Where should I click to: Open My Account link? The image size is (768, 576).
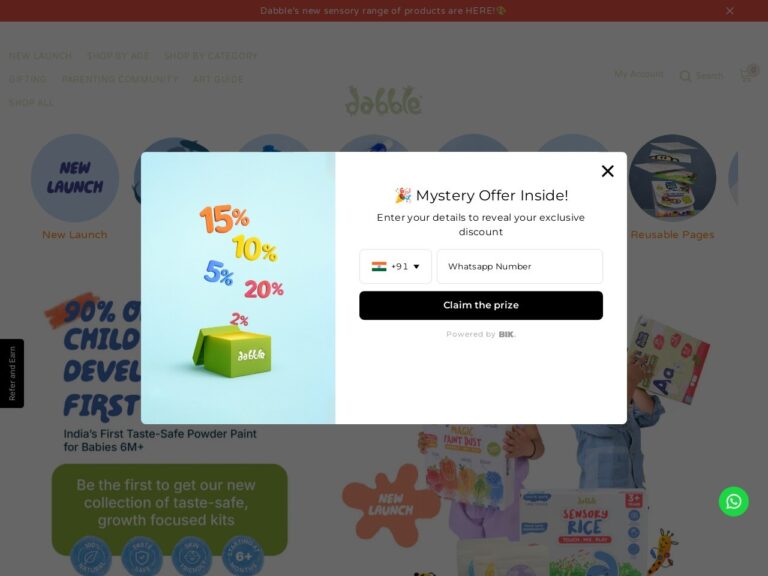point(639,74)
